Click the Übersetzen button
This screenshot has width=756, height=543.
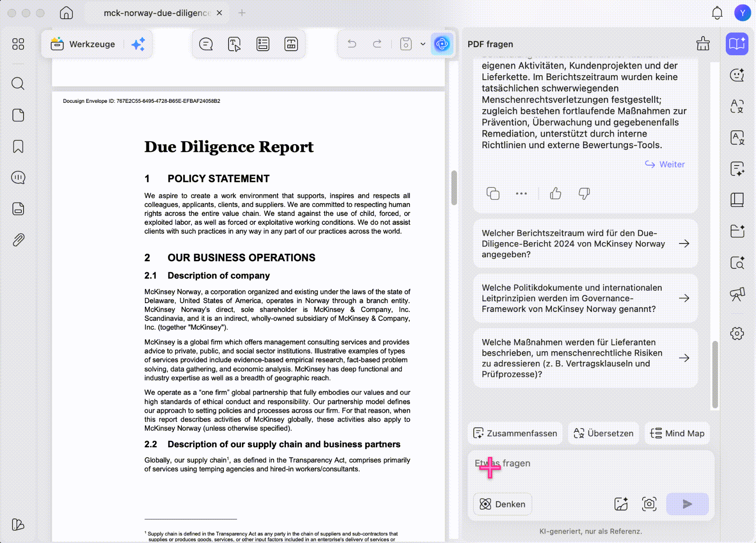[603, 433]
